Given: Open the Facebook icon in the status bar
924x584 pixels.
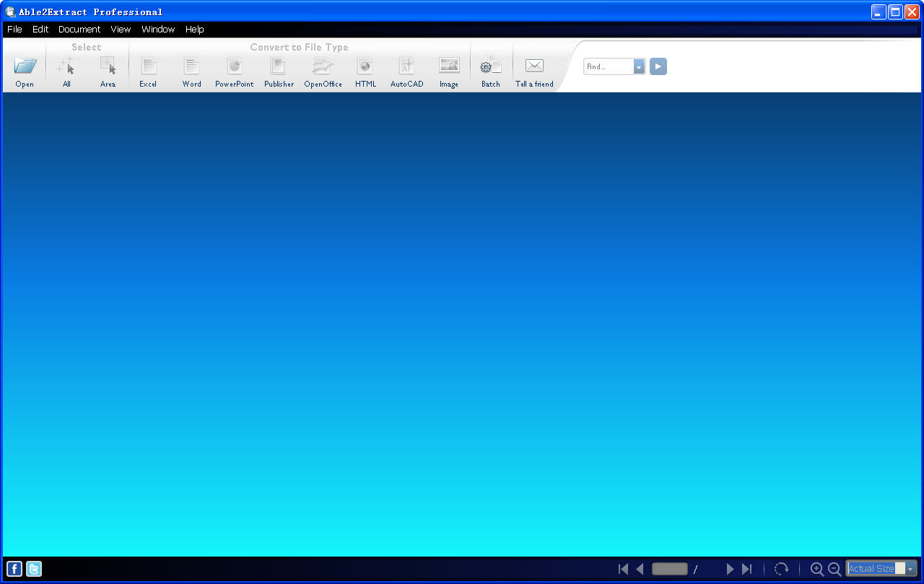Looking at the screenshot, I should pyautogui.click(x=14, y=569).
